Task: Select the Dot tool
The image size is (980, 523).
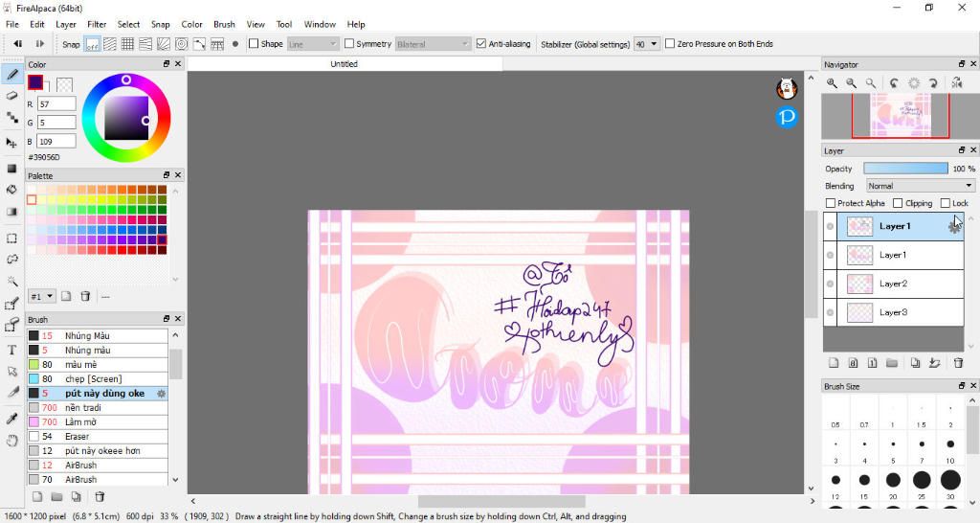Action: click(x=11, y=117)
